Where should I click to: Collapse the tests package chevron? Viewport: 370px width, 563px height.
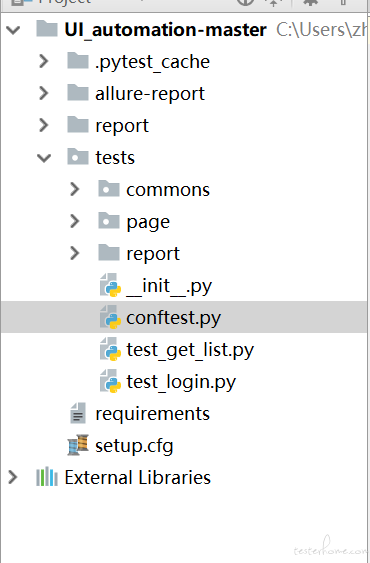click(x=44, y=158)
